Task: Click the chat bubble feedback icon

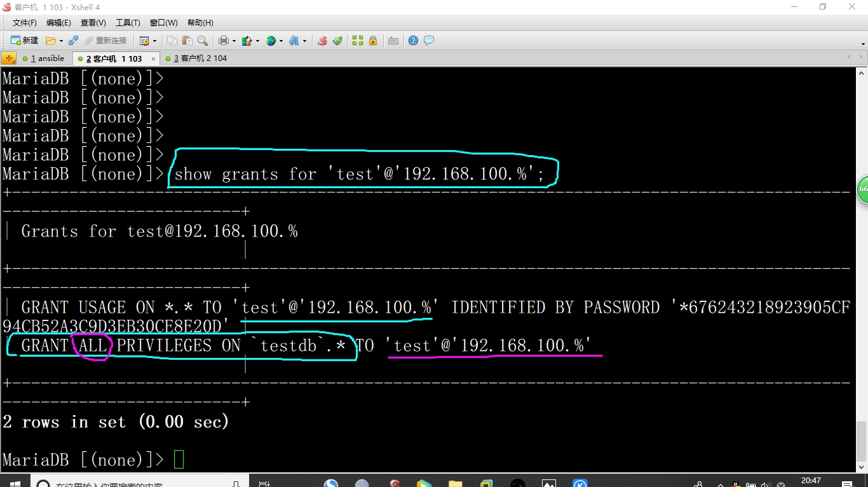Action: [x=429, y=41]
